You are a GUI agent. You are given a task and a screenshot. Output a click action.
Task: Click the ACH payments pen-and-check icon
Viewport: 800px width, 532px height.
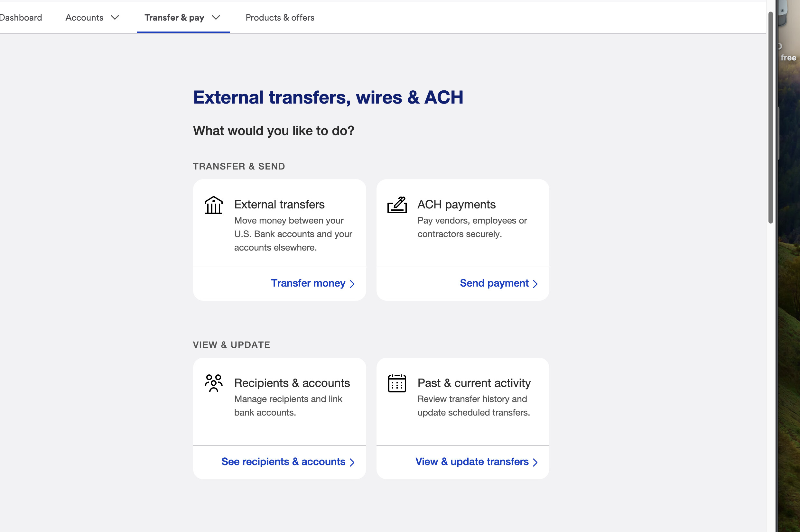397,205
